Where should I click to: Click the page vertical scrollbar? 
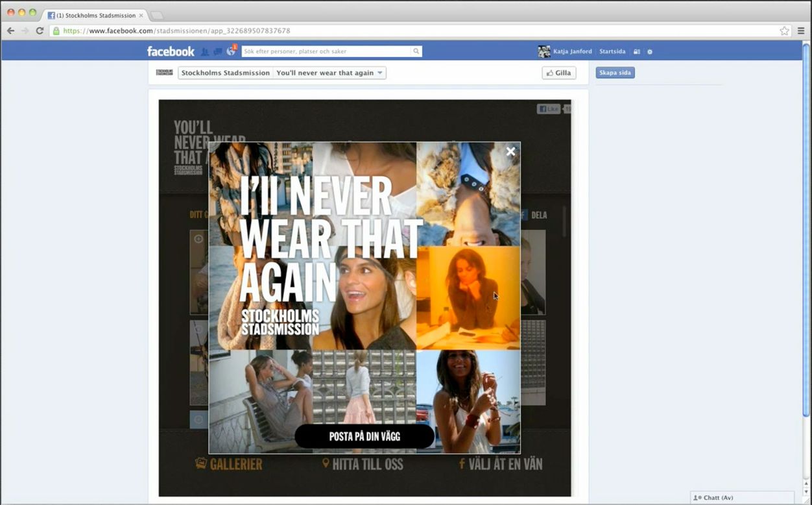806,228
